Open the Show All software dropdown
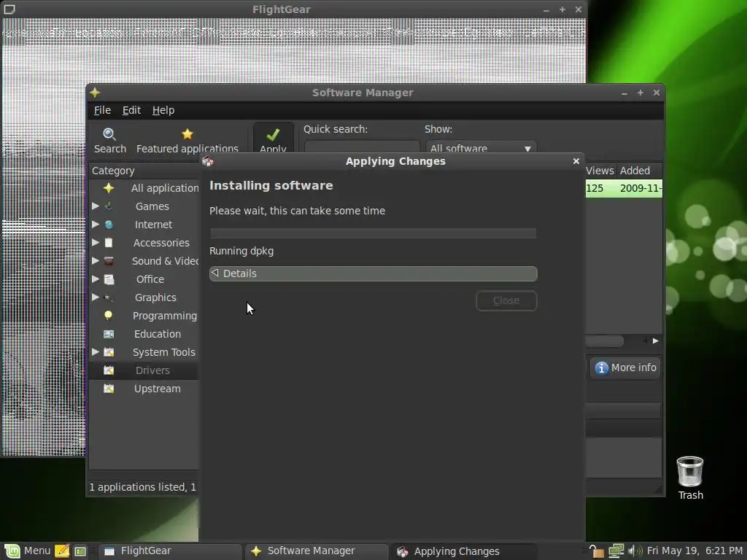747x560 pixels. pos(481,147)
